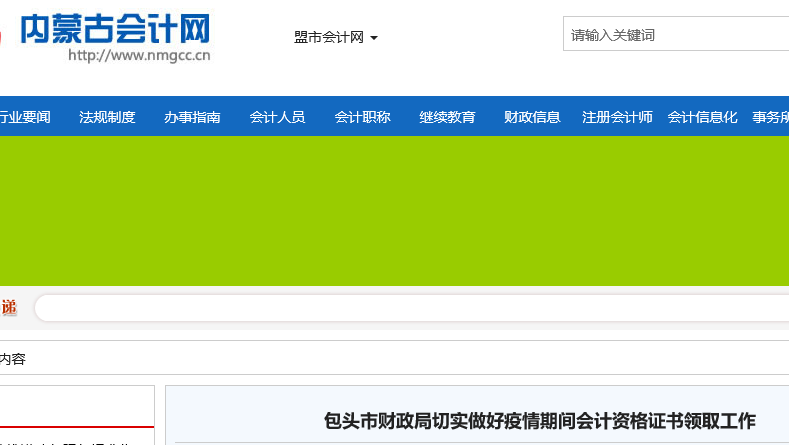Screen dimensions: 789x445
Task: Click the 注册会计师 navigation link
Action: click(x=617, y=117)
